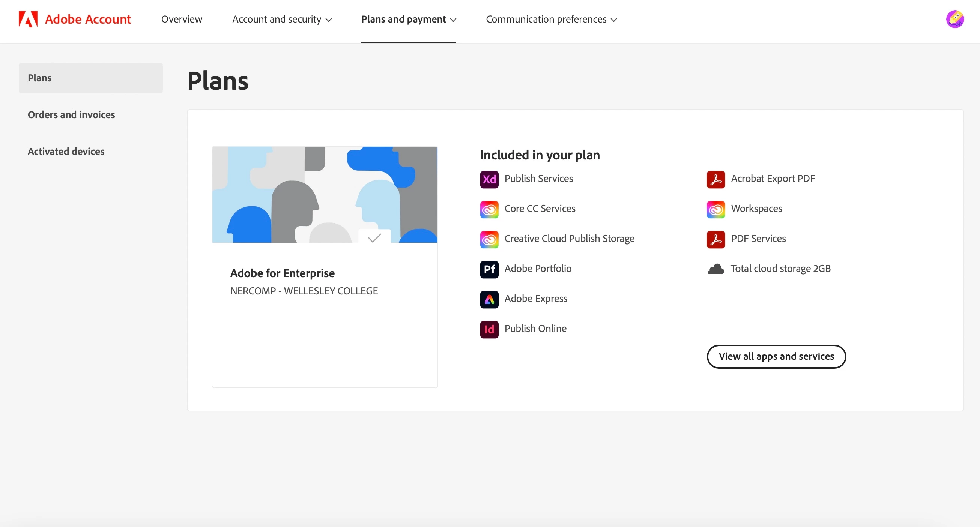Go to the Overview tab
Screen dimensions: 980x527
[x=182, y=20]
